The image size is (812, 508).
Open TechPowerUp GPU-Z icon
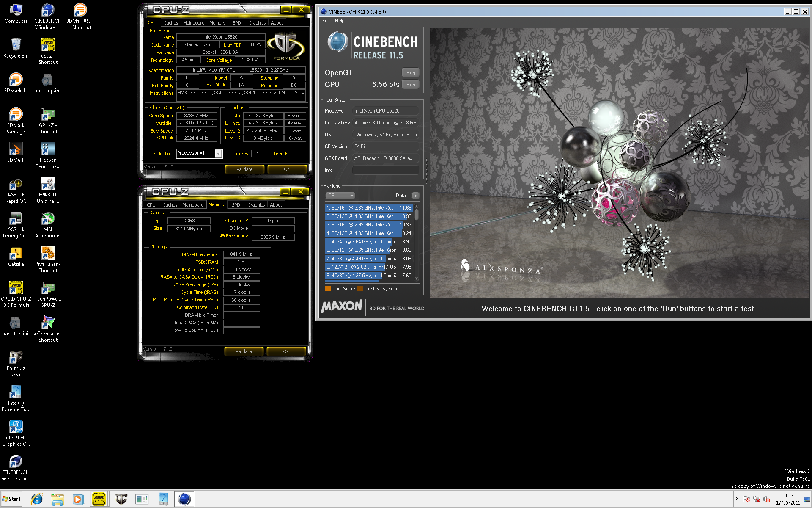coord(48,294)
